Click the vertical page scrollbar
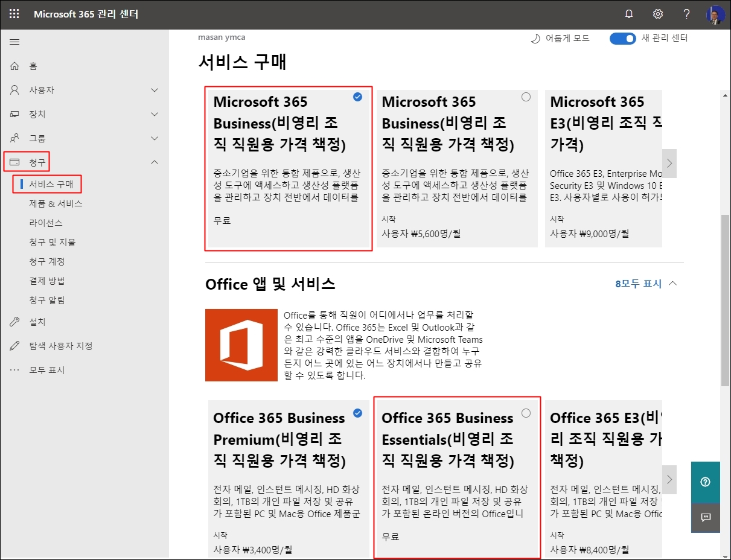731x560 pixels. coord(726,299)
